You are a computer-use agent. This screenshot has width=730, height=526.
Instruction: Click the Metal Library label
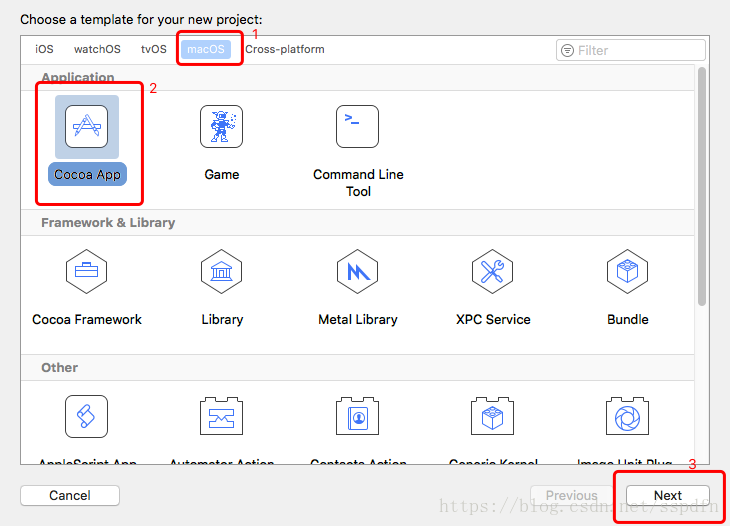coord(358,320)
